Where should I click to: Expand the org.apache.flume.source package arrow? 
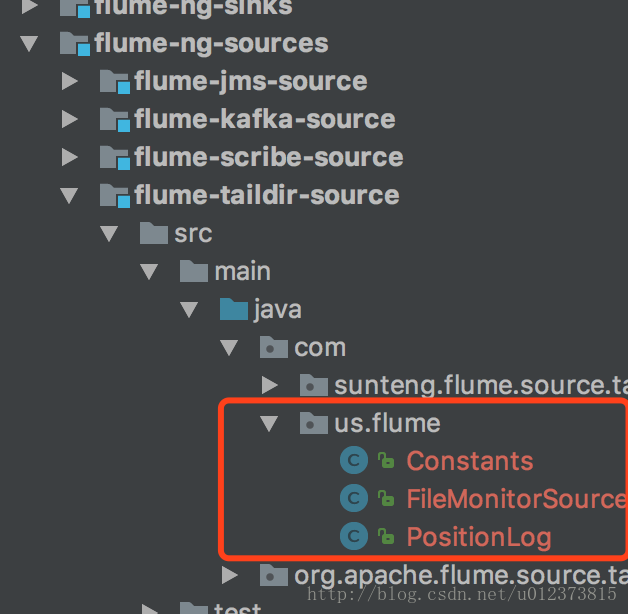click(230, 576)
